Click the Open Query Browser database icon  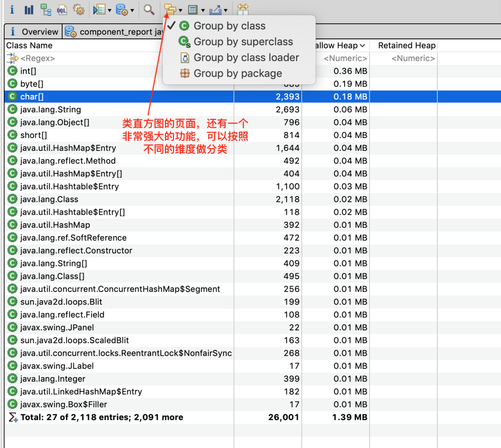(122, 10)
